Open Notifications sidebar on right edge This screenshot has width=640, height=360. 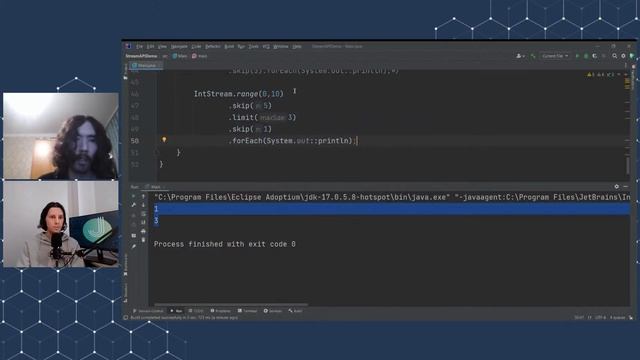tap(633, 76)
